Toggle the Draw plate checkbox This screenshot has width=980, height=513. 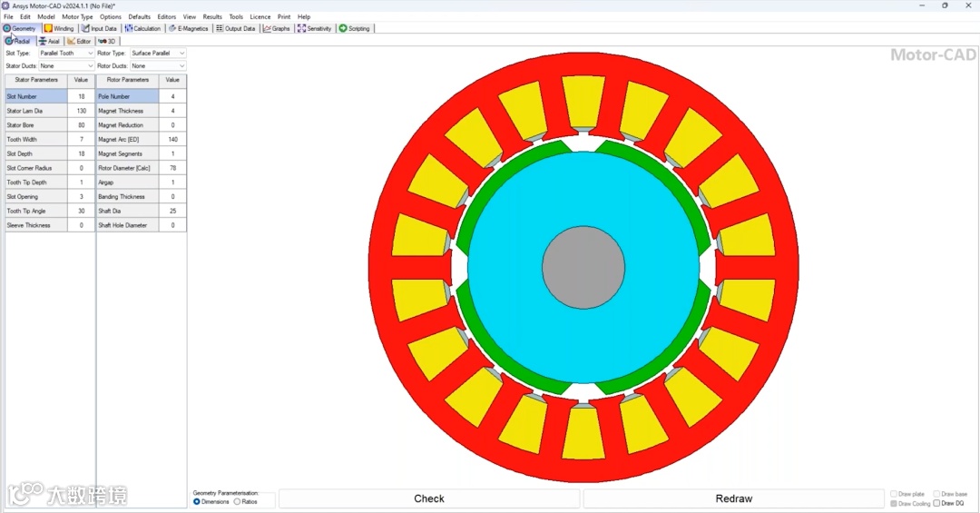894,494
